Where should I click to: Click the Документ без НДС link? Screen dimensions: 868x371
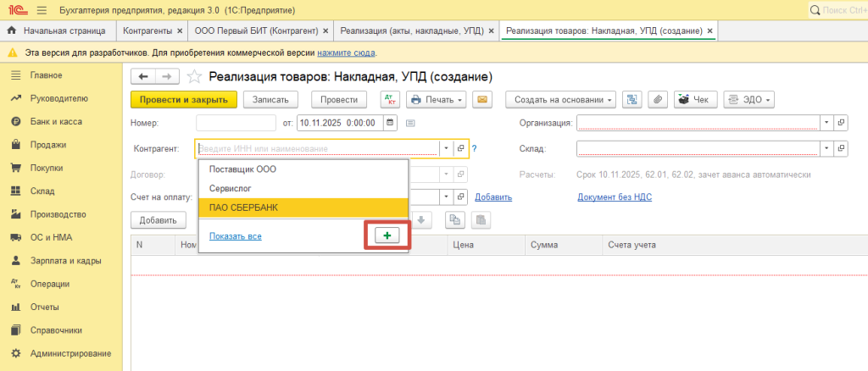coord(614,197)
